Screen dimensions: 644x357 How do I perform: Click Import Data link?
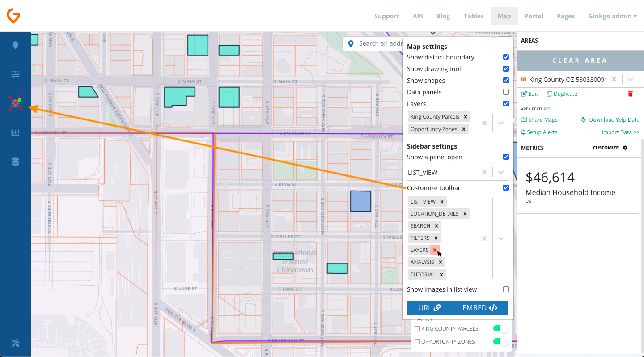pyautogui.click(x=621, y=132)
